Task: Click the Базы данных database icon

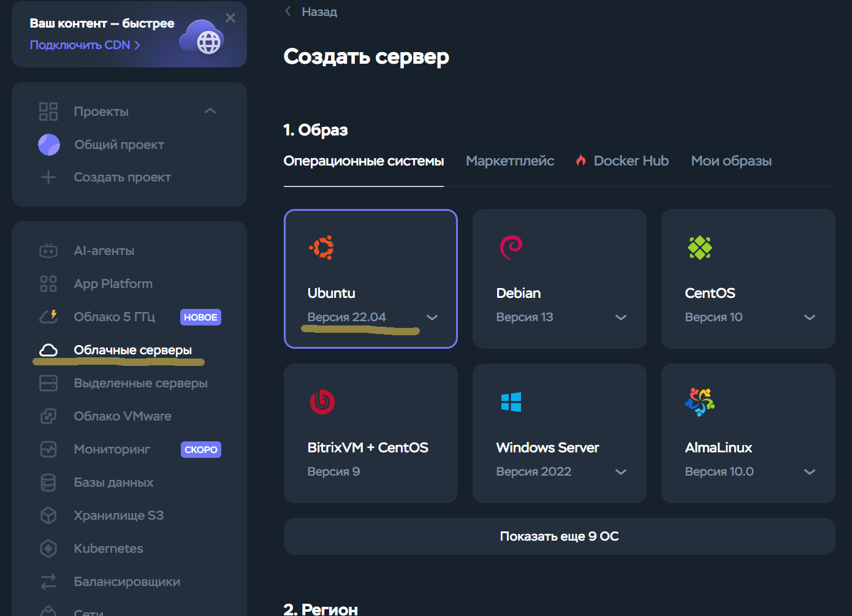Action: [x=48, y=482]
